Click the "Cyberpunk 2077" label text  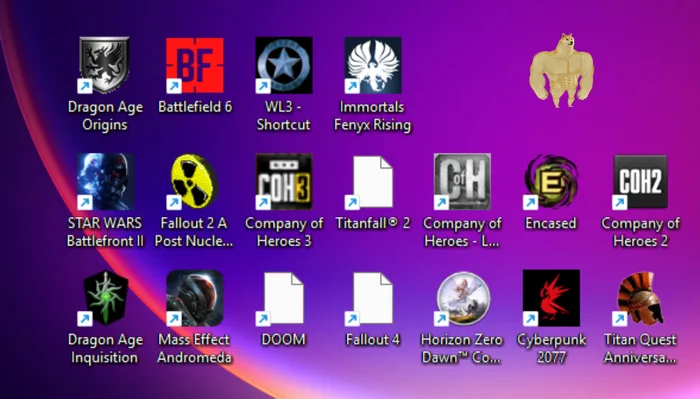(x=551, y=349)
